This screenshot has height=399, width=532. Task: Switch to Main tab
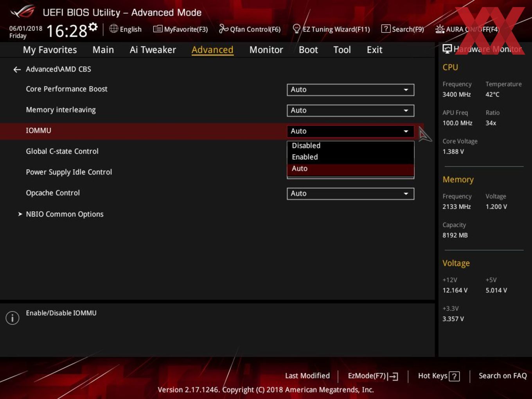[103, 50]
